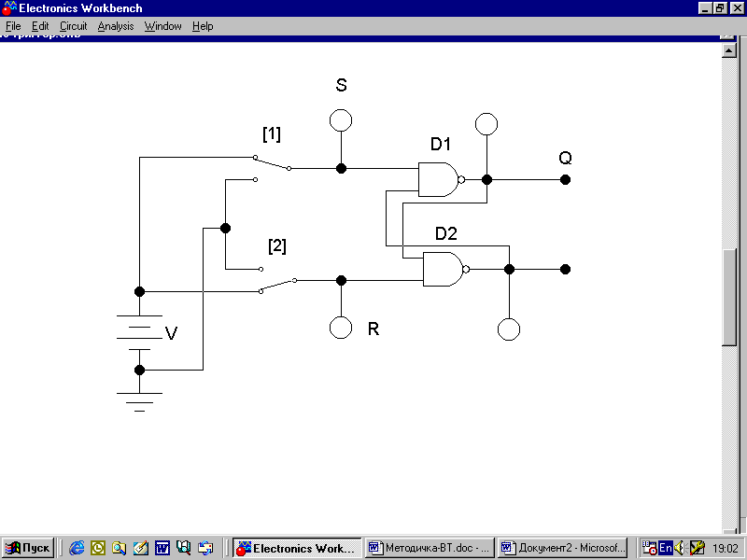Select the indicator probe below D2 output
The image size is (747, 560).
coord(509,329)
